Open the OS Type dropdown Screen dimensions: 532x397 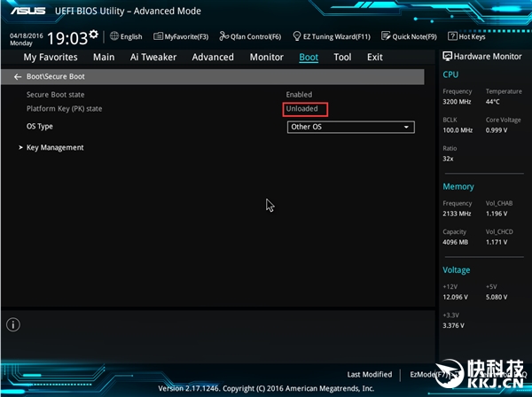351,127
